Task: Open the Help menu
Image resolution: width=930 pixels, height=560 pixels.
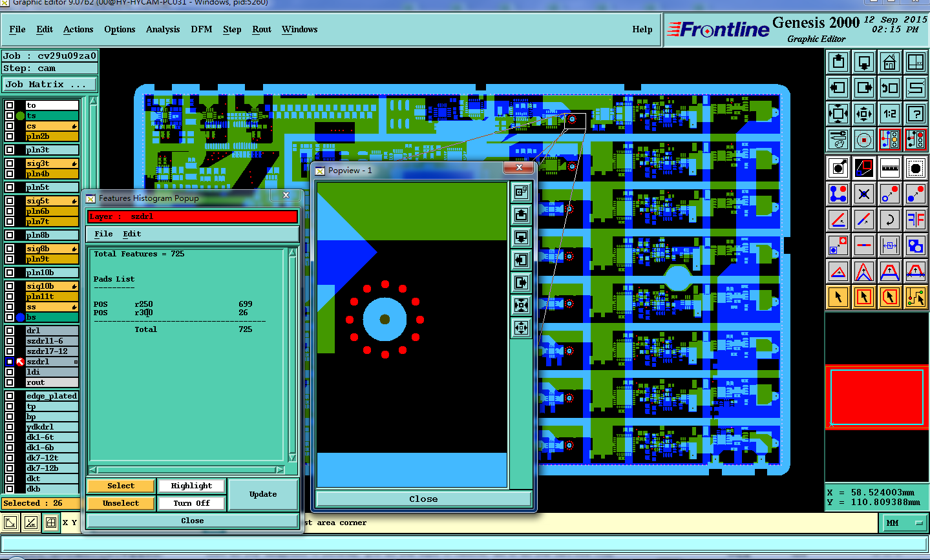Action: coord(642,29)
